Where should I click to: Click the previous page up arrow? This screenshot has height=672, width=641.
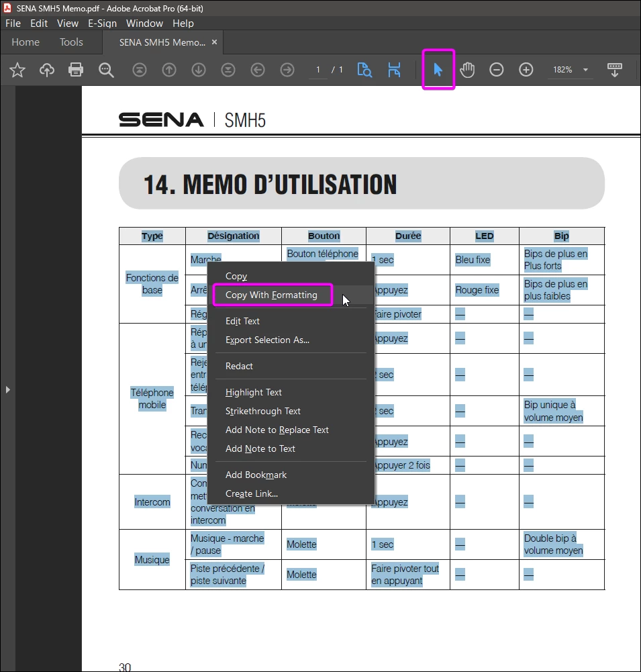pyautogui.click(x=169, y=69)
